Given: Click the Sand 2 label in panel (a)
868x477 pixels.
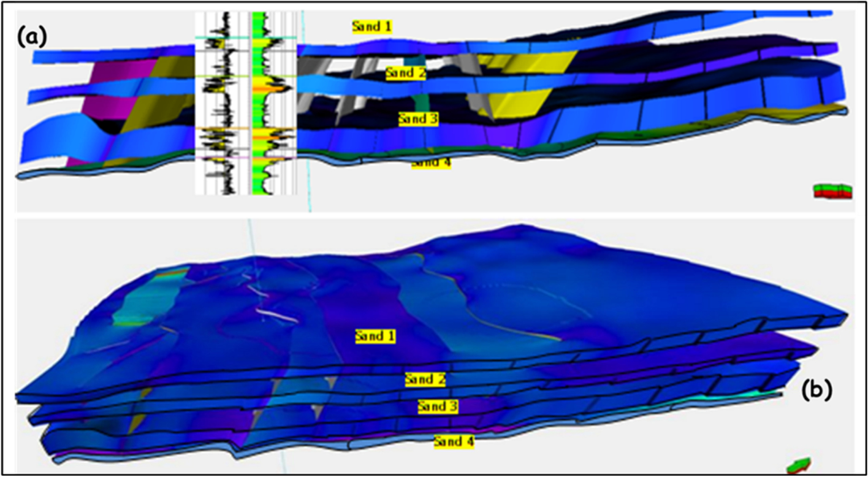Looking at the screenshot, I should 406,74.
